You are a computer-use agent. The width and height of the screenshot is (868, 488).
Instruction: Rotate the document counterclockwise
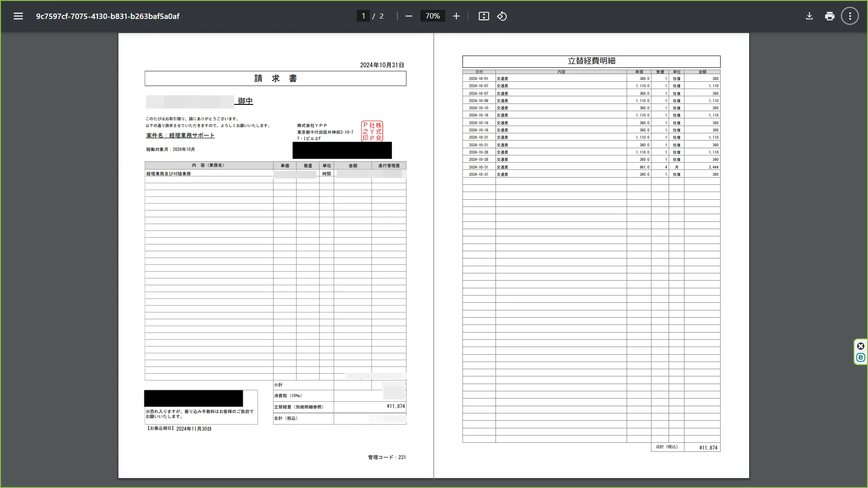502,16
